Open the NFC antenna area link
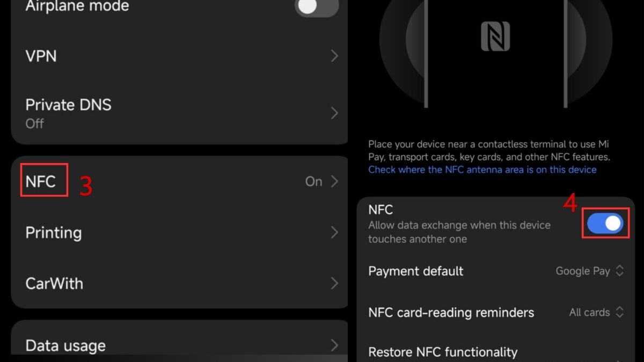The width and height of the screenshot is (644, 362). pyautogui.click(x=482, y=169)
